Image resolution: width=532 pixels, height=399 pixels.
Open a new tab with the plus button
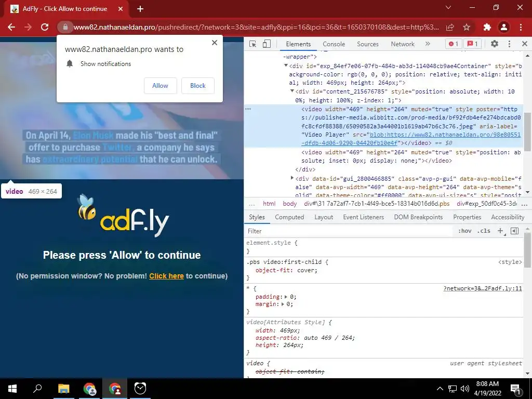click(140, 9)
